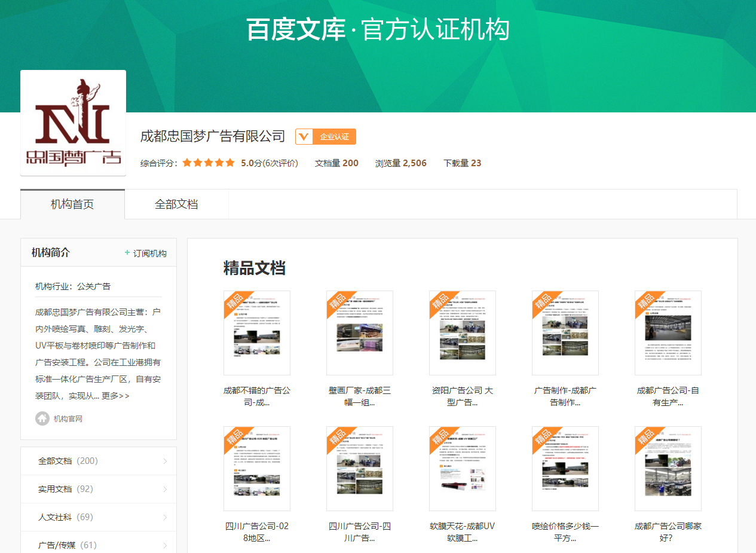Expand the 实用文档 (92) category chevron
This screenshot has width=756, height=553.
[x=165, y=489]
